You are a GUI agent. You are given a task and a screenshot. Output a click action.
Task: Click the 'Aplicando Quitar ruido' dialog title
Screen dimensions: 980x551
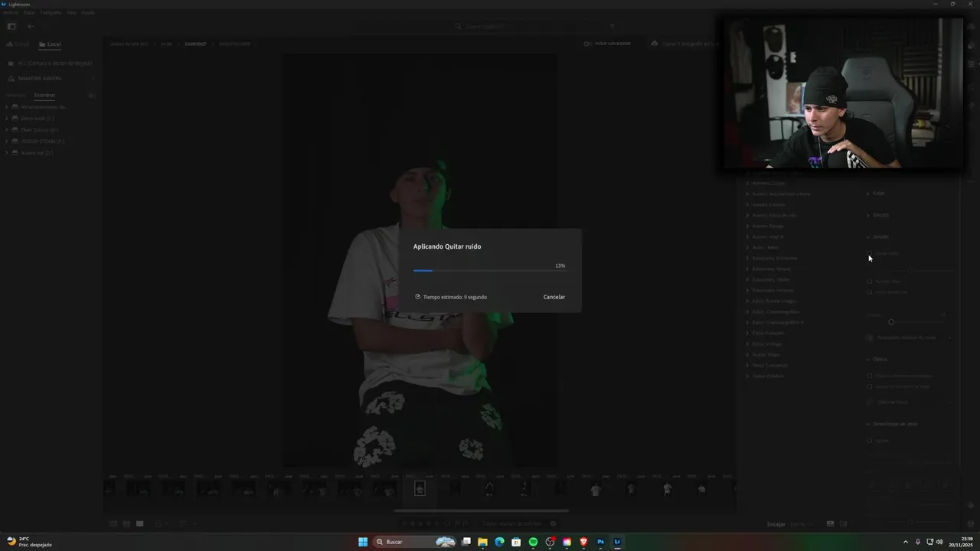pyautogui.click(x=447, y=246)
